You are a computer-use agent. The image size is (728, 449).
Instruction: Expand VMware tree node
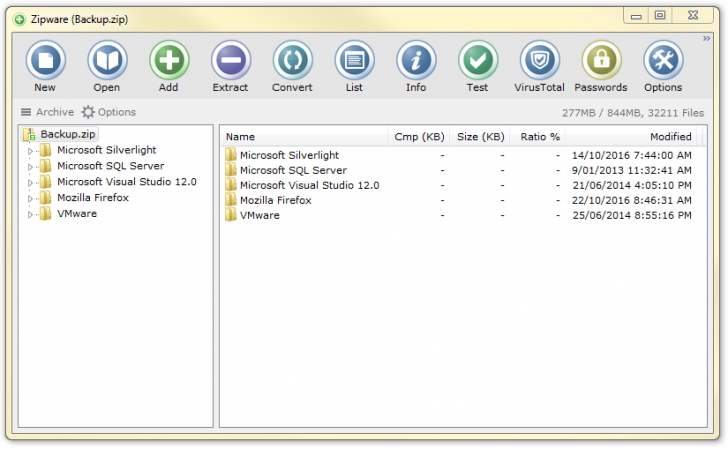click(30, 215)
